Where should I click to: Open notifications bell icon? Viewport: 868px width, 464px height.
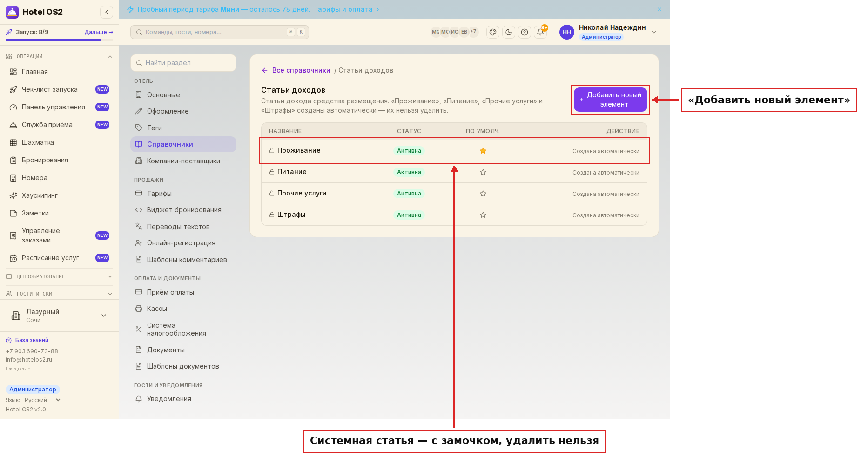pyautogui.click(x=540, y=32)
